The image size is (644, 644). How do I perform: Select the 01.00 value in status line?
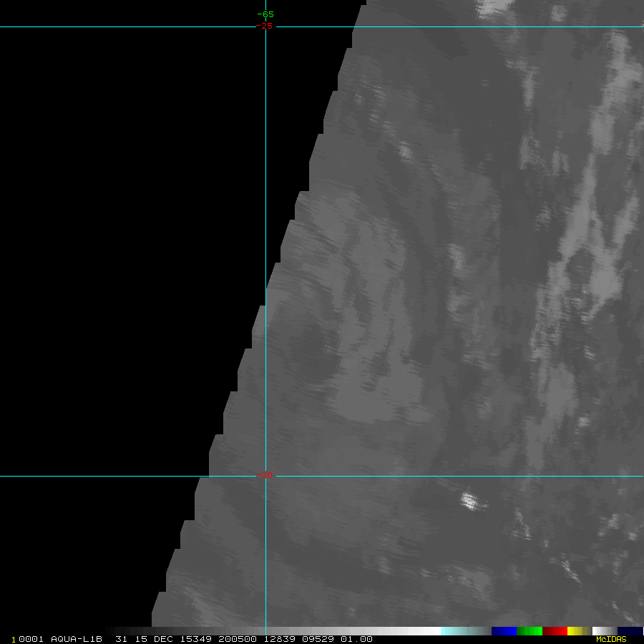tap(358, 639)
